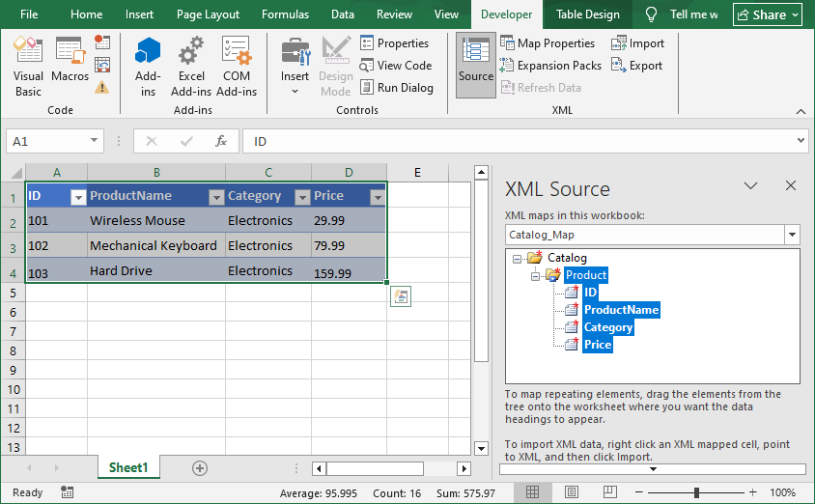Select the Category XML element
The height and width of the screenshot is (504, 815).
pos(608,327)
